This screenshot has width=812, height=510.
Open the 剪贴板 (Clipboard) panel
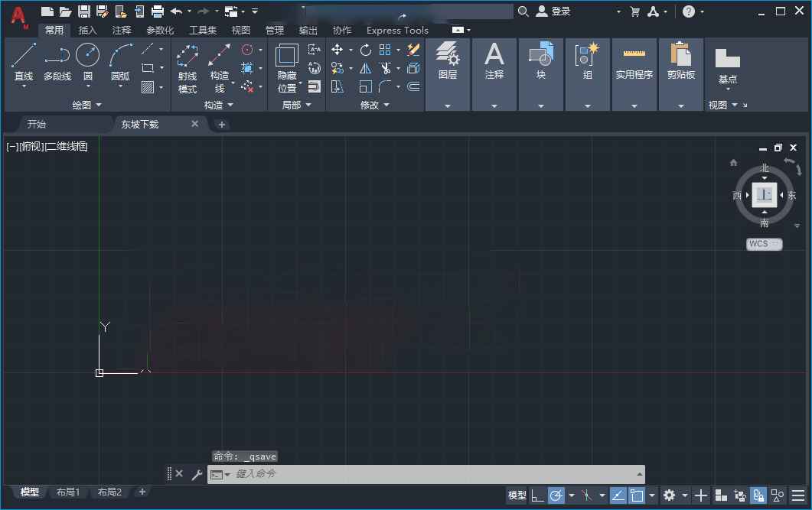680,74
